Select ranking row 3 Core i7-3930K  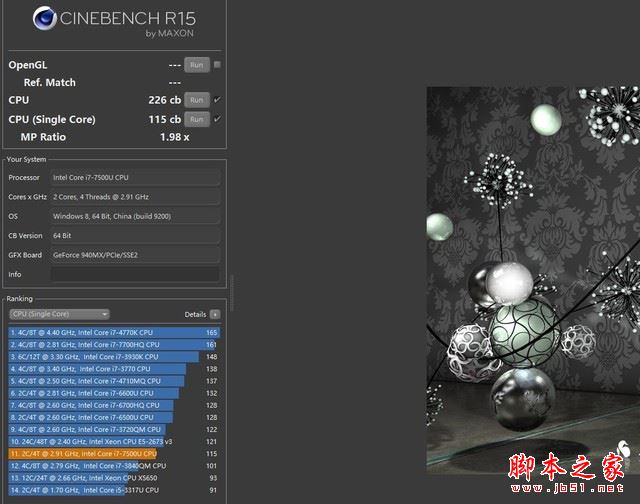coord(114,357)
